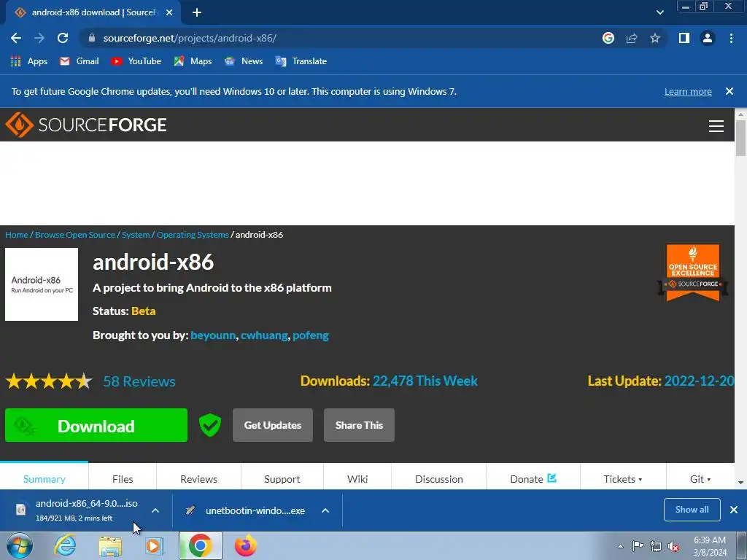Image resolution: width=747 pixels, height=560 pixels.
Task: Click muted volume icon in tray
Action: tap(673, 546)
